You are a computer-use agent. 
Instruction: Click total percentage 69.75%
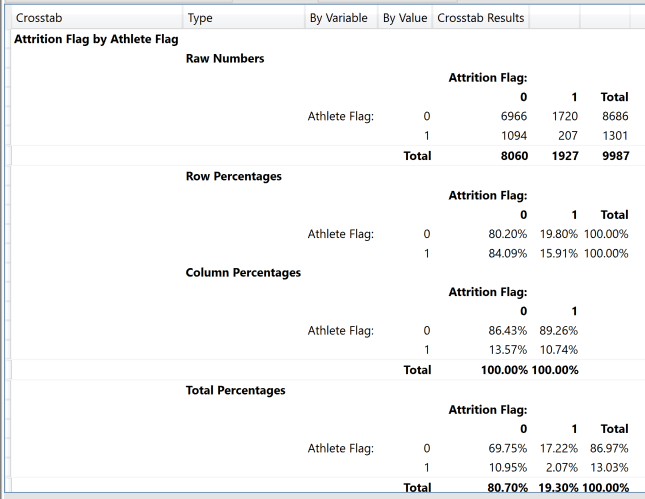[x=508, y=448]
